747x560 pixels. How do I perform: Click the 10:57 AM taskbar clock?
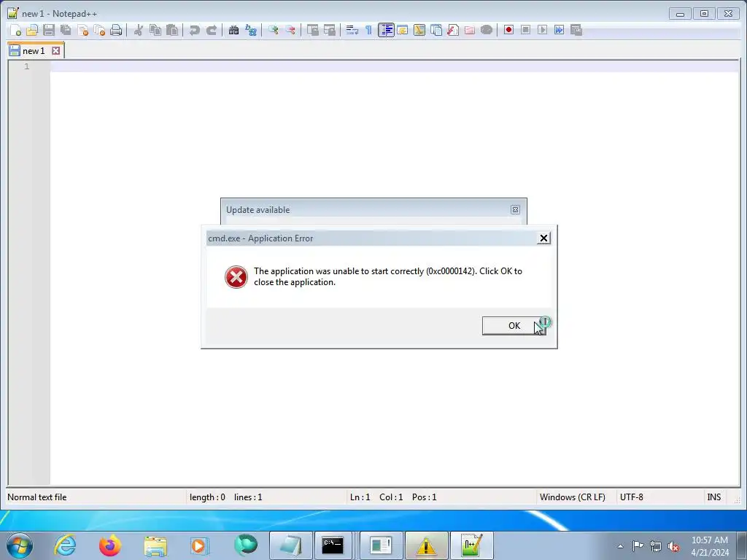710,546
